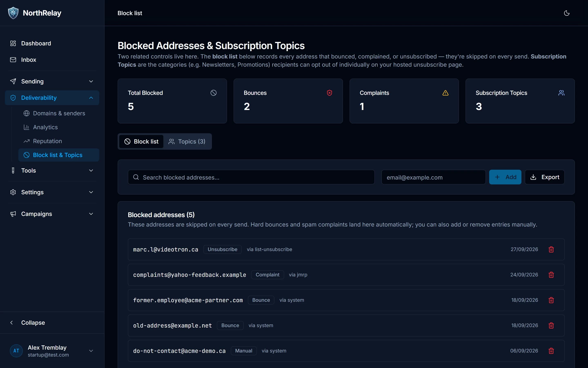Delete do-not-contact@acme-demo.ca blocked address
The height and width of the screenshot is (368, 588).
(x=551, y=351)
